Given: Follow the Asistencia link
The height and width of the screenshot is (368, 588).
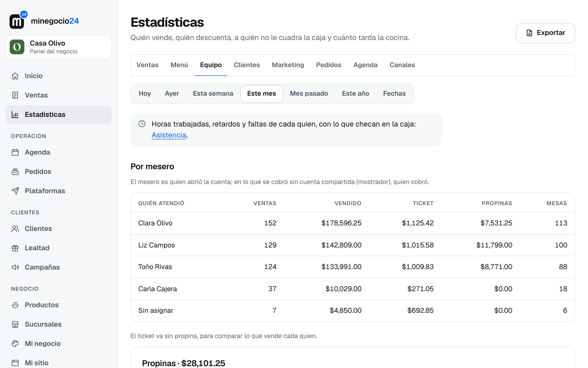Looking at the screenshot, I should point(169,135).
